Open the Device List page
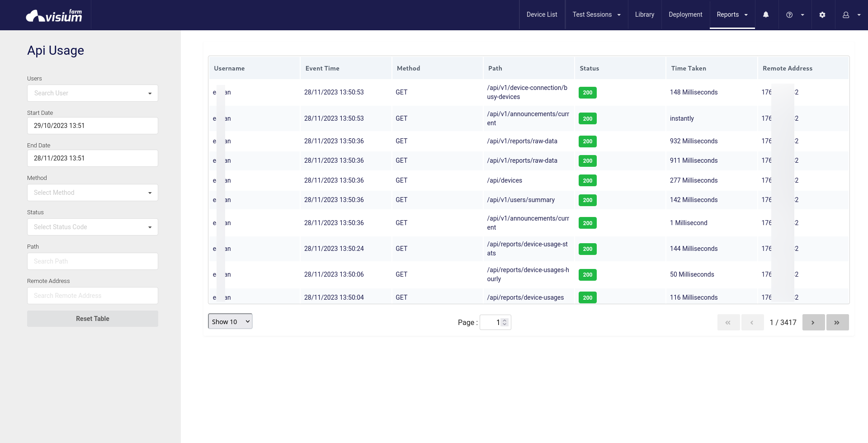 pos(542,14)
